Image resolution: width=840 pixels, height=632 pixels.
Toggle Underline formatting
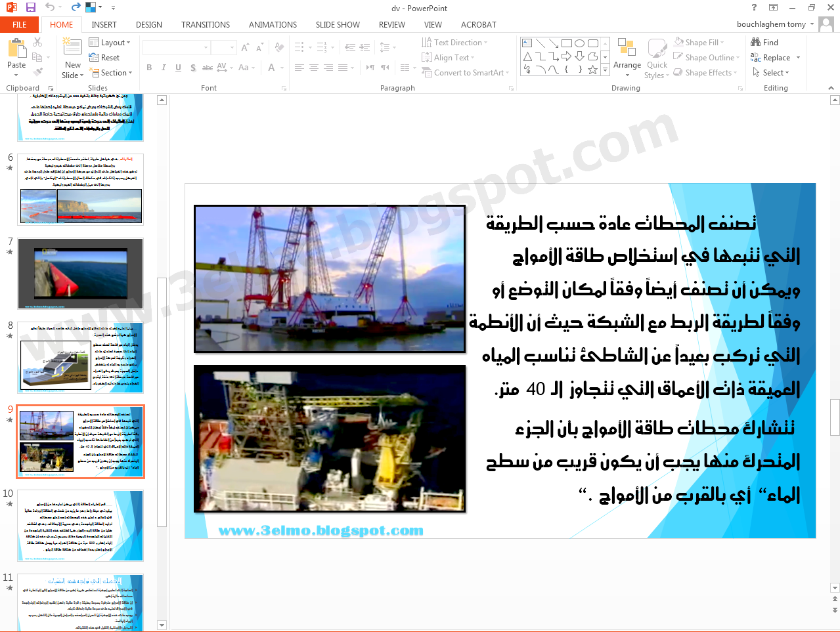click(178, 68)
